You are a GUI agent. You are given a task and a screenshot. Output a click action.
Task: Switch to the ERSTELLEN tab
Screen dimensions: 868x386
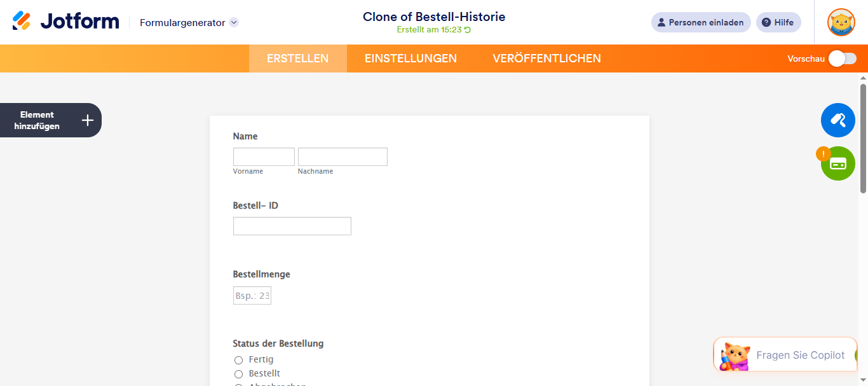[298, 59]
